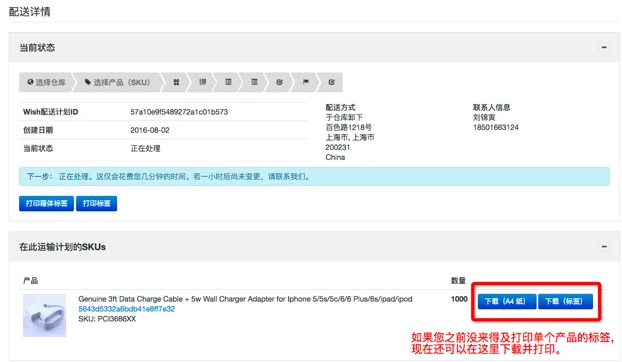Click the 下载 (标签) button
The width and height of the screenshot is (622, 362).
[x=565, y=301]
